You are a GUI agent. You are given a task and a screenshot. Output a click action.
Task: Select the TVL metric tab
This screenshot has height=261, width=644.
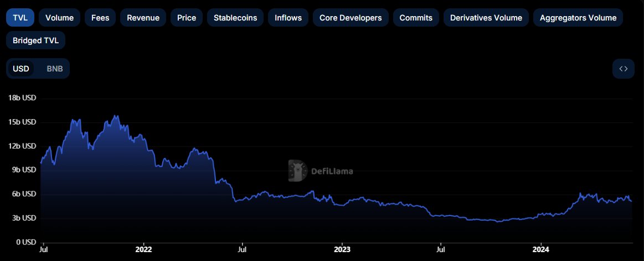point(20,18)
